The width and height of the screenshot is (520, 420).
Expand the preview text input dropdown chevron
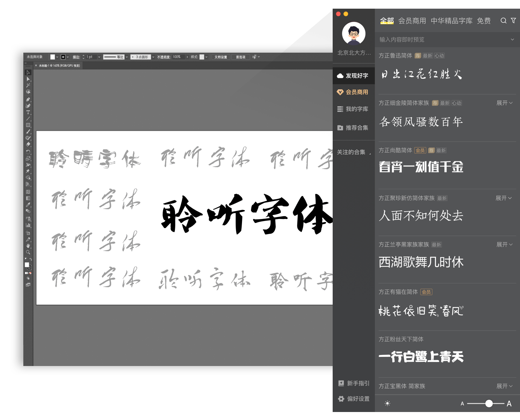coord(512,39)
